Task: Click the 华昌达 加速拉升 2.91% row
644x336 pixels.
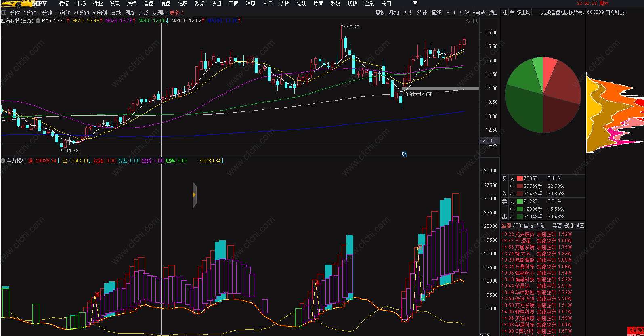Action: [x=537, y=286]
